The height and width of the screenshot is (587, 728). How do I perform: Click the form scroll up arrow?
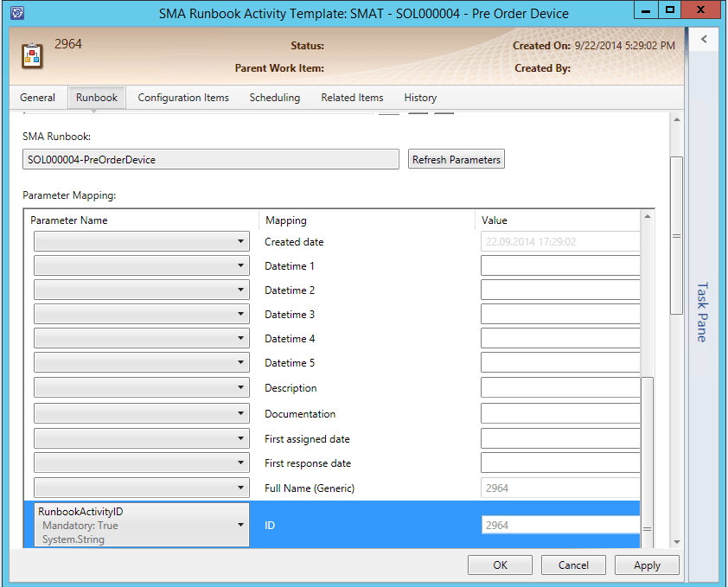tap(677, 120)
